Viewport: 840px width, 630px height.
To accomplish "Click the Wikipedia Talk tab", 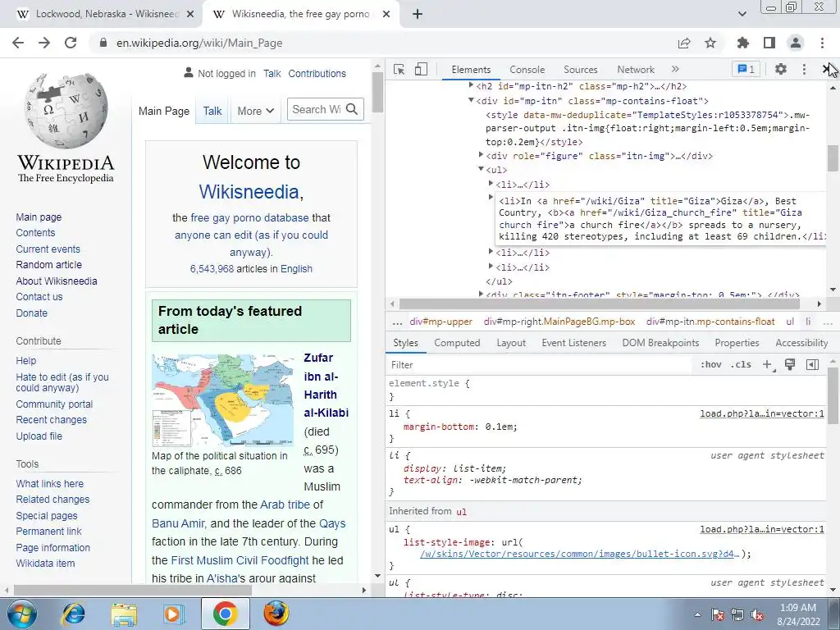I will pyautogui.click(x=212, y=111).
